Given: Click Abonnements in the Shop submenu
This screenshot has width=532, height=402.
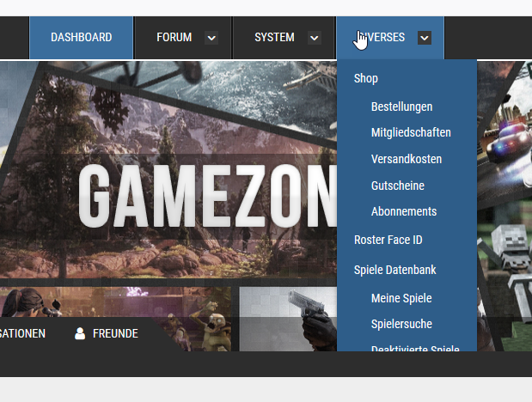Looking at the screenshot, I should click(404, 211).
